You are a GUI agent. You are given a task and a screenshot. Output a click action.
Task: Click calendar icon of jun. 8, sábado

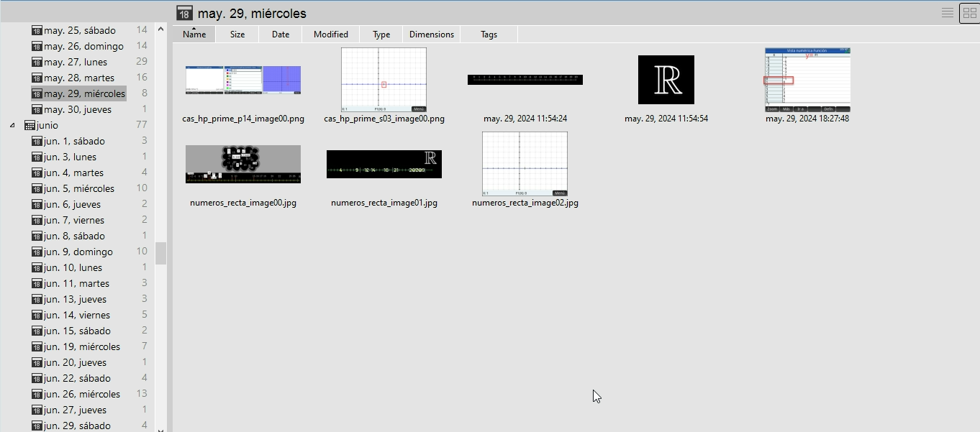[37, 236]
